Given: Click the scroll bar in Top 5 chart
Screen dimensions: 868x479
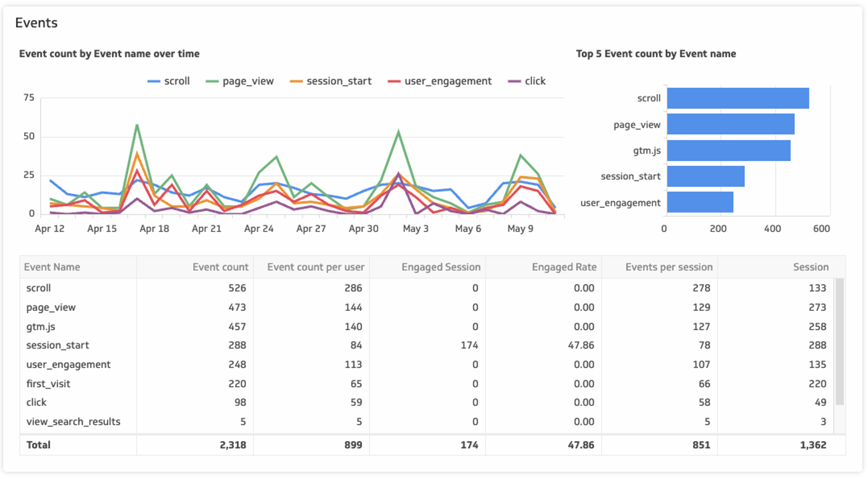Looking at the screenshot, I should [x=737, y=98].
